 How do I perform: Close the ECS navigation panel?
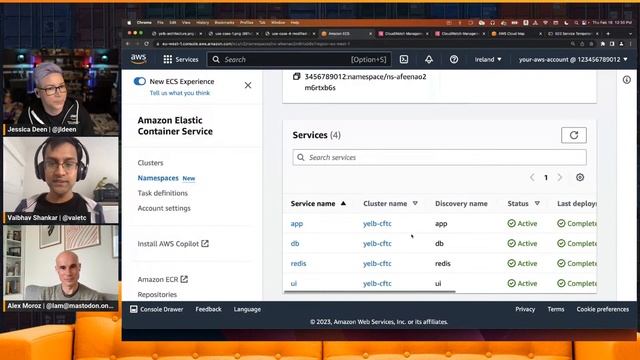coord(248,85)
